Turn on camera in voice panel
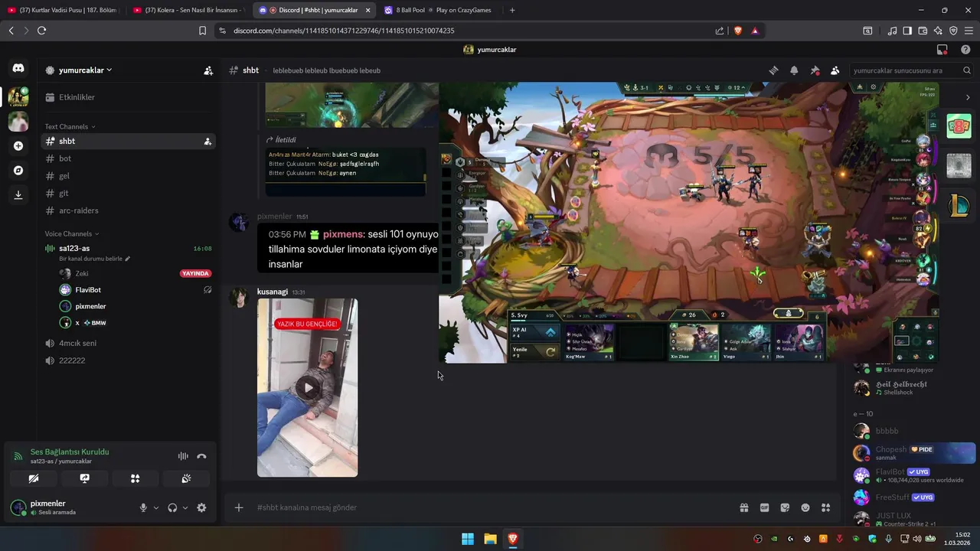Viewport: 980px width, 551px height. (x=34, y=478)
